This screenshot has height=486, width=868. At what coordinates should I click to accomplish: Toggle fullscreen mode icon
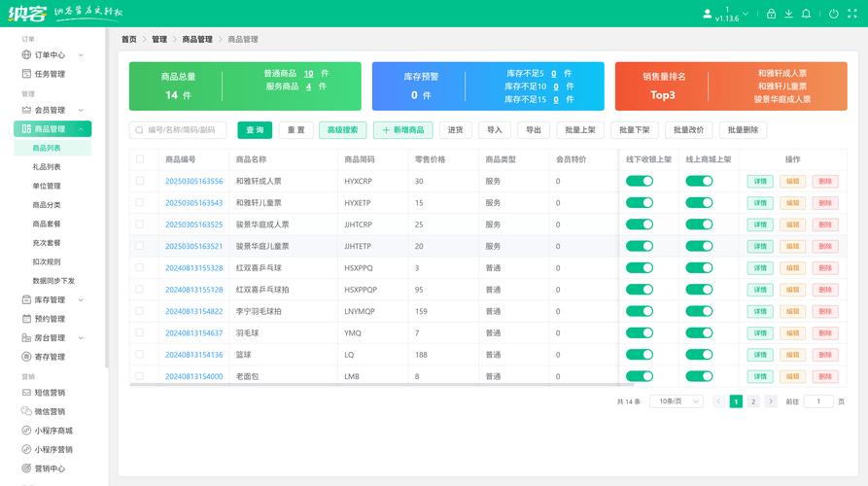tap(851, 14)
